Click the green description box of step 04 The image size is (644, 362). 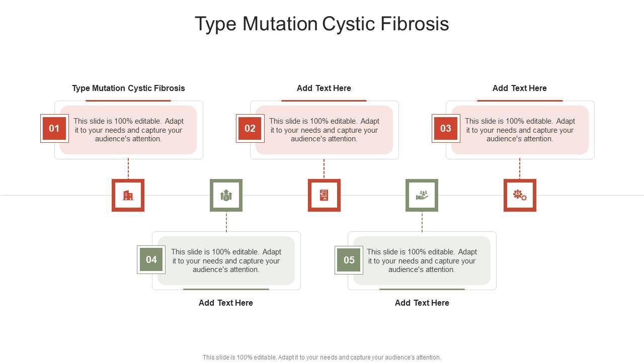(226, 261)
